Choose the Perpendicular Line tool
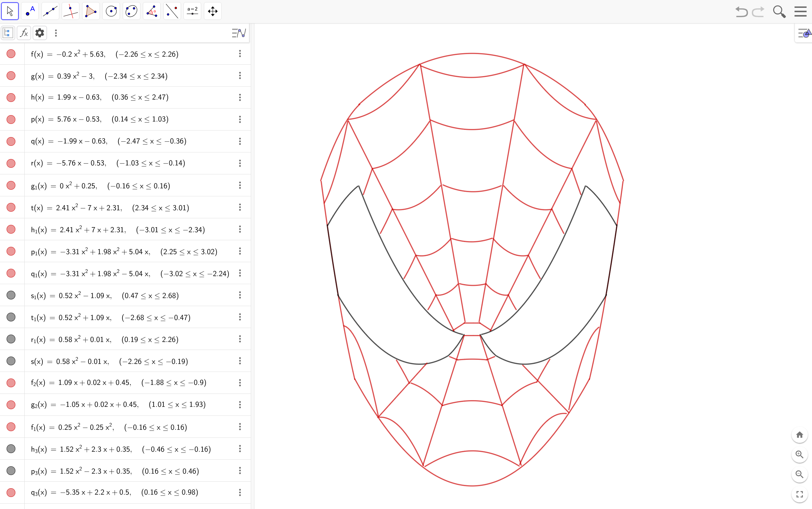Viewport: 812px width, 509px height. [70, 11]
